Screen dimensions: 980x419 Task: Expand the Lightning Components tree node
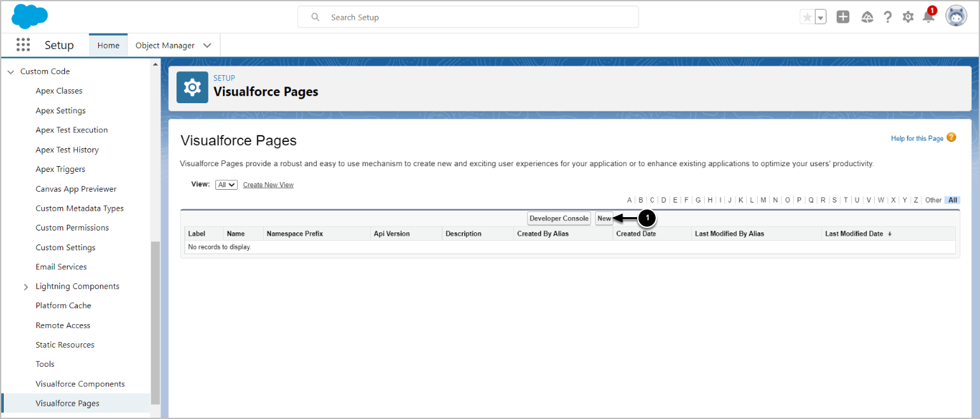point(26,287)
